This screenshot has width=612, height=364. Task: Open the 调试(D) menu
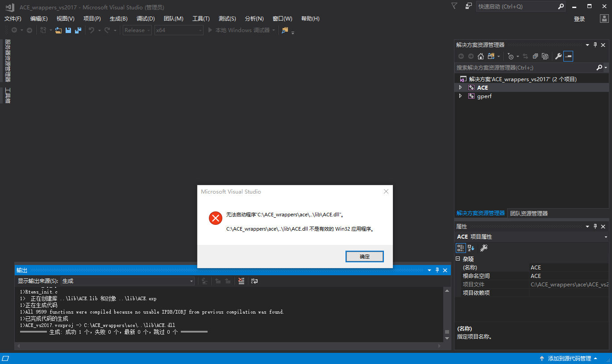[x=146, y=19]
